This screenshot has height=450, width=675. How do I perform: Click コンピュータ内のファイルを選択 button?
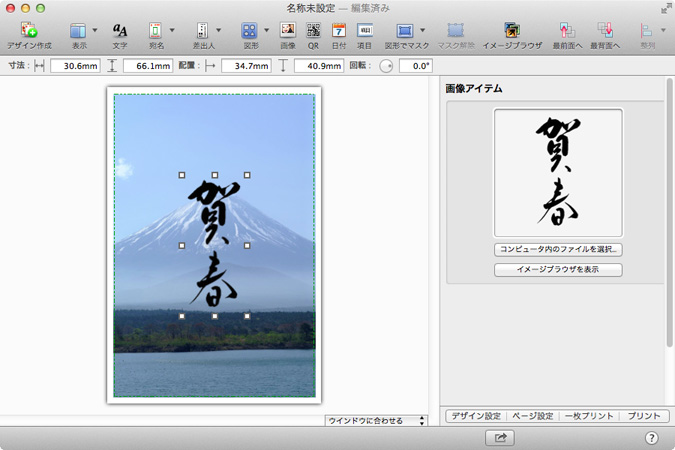click(x=558, y=249)
